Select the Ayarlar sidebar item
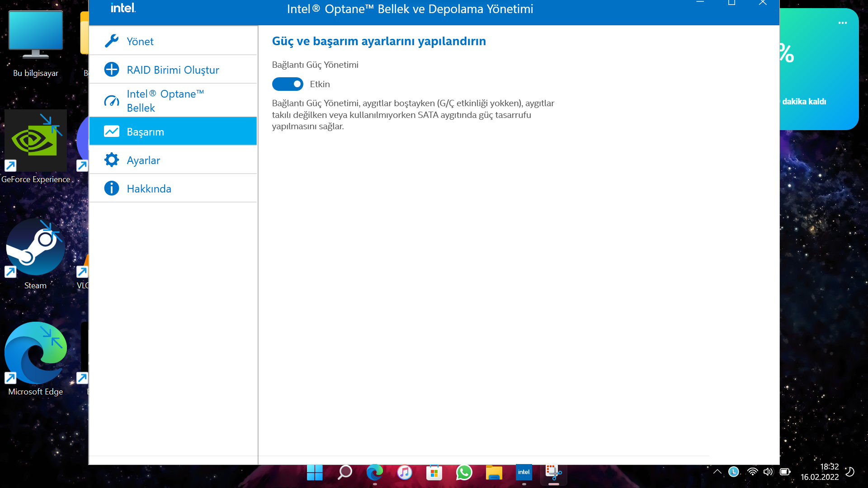 pyautogui.click(x=143, y=160)
